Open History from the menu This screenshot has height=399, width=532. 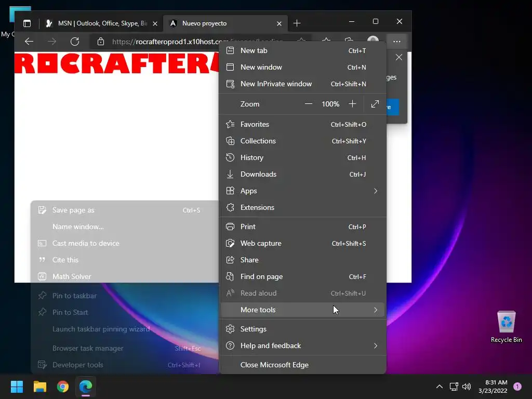(x=303, y=157)
